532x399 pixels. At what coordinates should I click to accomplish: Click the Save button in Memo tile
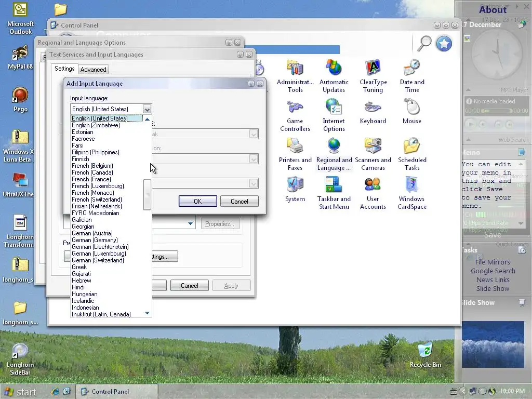click(493, 235)
